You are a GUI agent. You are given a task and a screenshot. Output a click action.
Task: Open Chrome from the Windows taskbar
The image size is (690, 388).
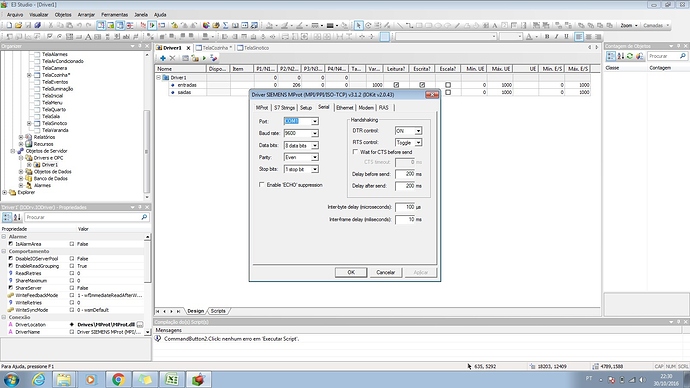click(118, 379)
